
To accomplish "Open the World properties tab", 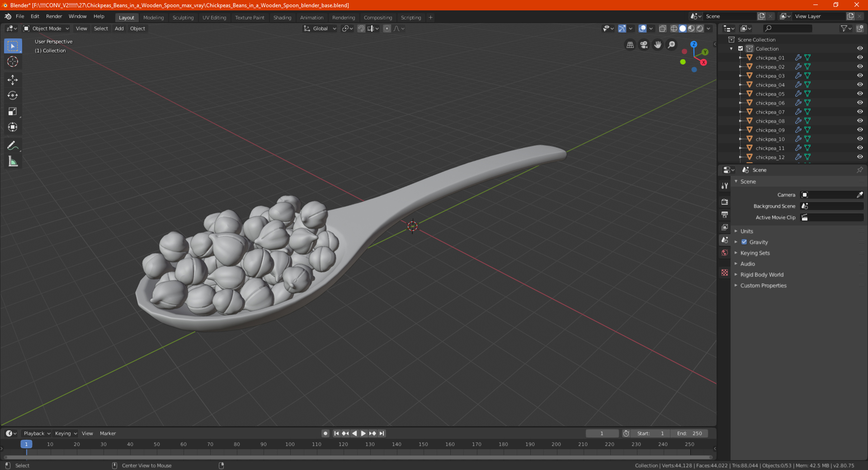I will 725,253.
